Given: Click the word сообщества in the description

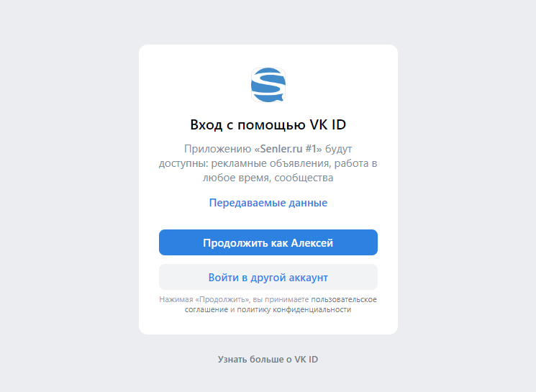Looking at the screenshot, I should coord(304,178).
